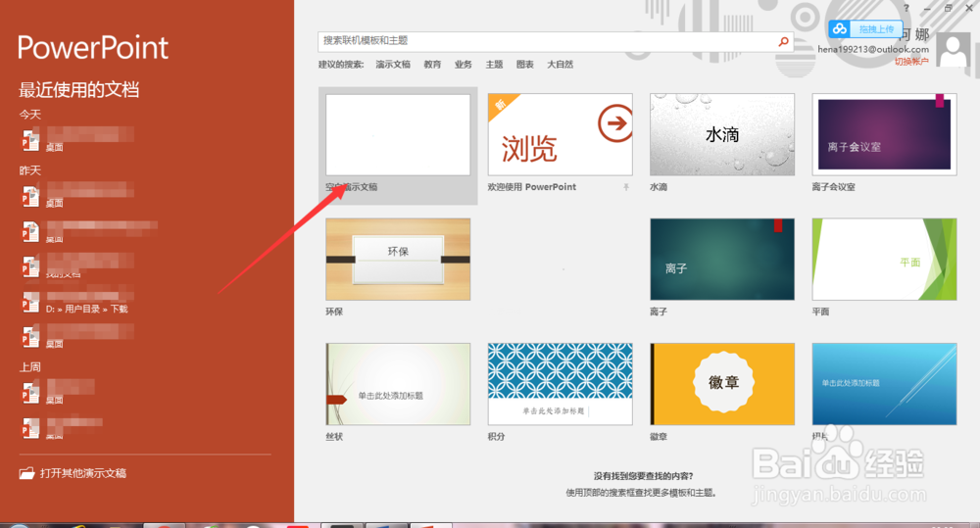The image size is (980, 528).
Task: Select suggested search 教育
Action: [x=432, y=65]
